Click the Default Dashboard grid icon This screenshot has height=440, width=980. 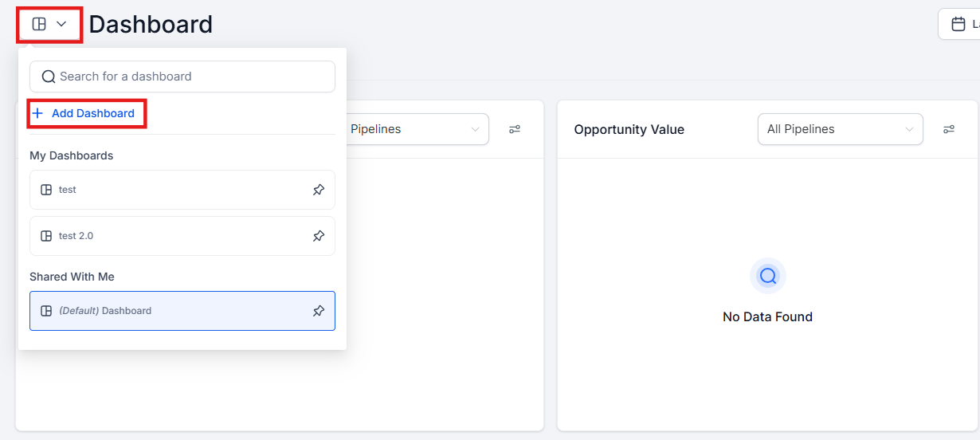tap(46, 311)
